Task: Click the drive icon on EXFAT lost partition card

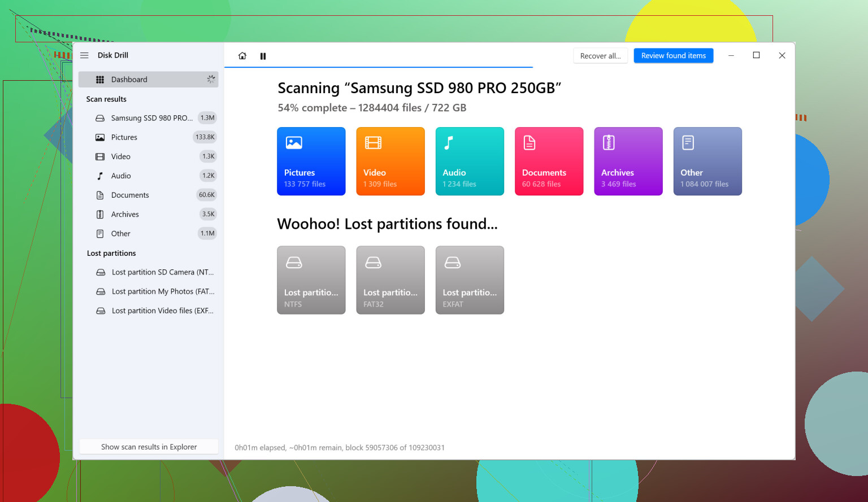Action: [x=453, y=263]
